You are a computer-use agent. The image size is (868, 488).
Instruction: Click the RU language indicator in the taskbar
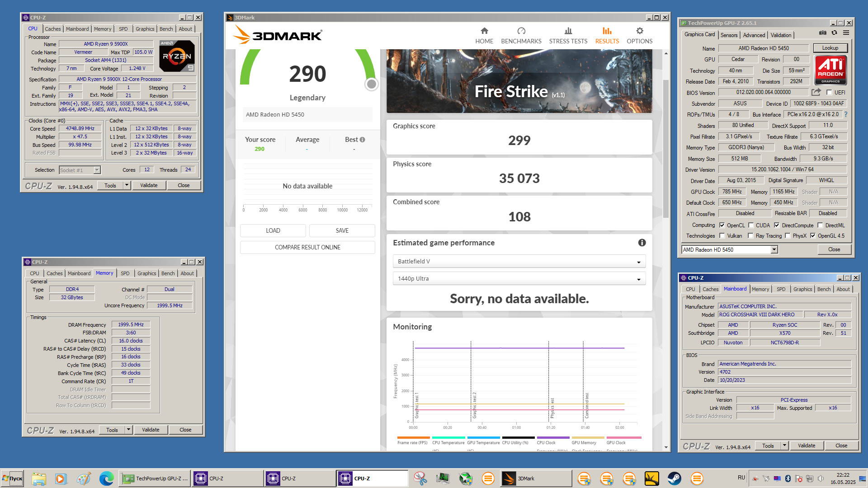[x=741, y=478]
